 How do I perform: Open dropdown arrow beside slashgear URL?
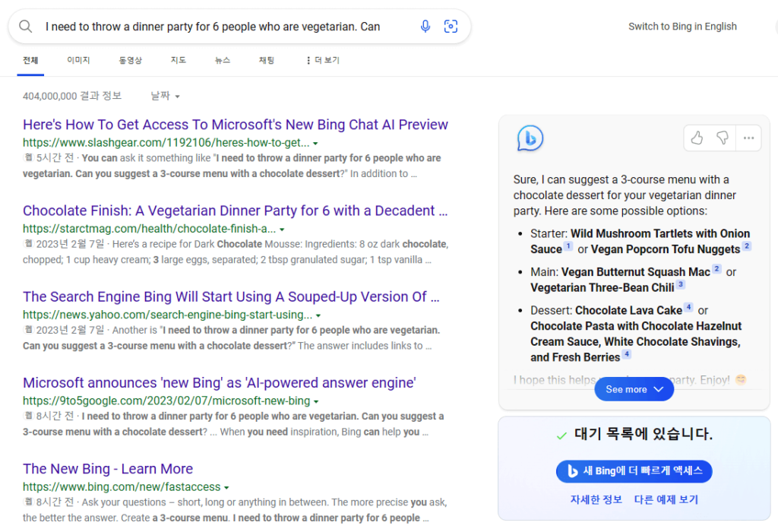(315, 143)
